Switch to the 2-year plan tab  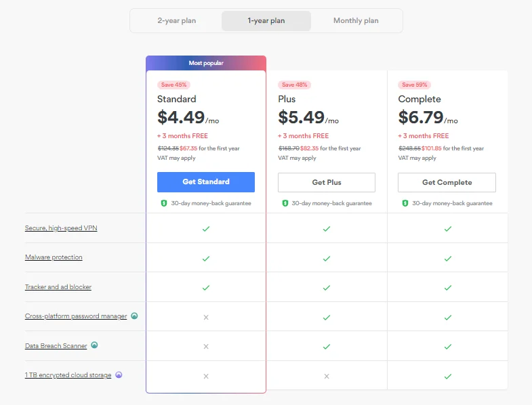[177, 21]
